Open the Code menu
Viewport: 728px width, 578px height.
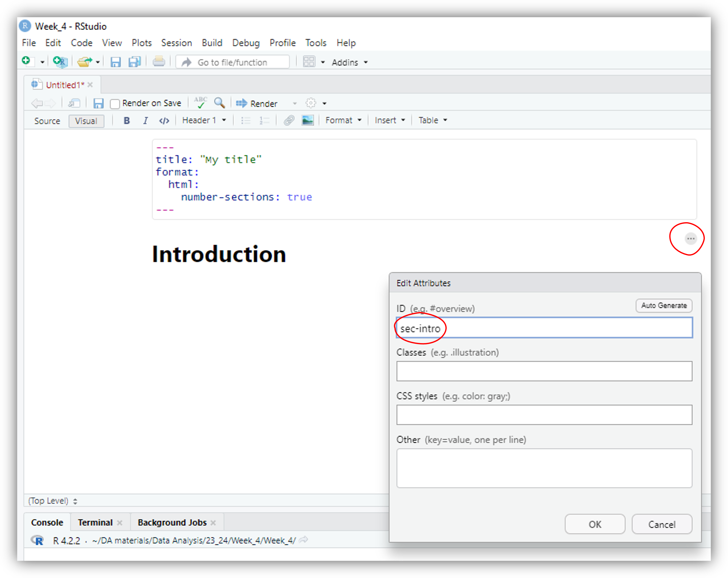(81, 43)
